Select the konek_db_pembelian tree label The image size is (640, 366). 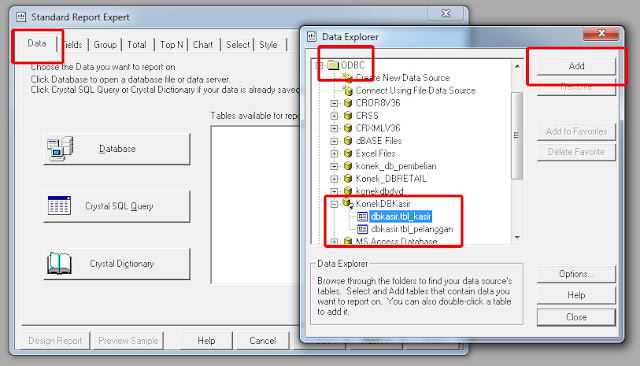(396, 166)
